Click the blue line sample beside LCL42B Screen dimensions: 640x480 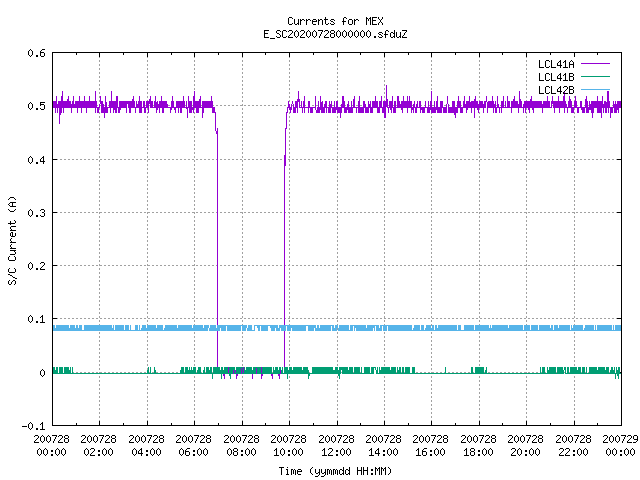[595, 89]
